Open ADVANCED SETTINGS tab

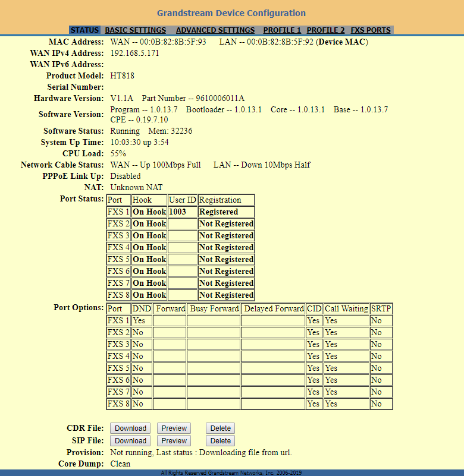(215, 30)
